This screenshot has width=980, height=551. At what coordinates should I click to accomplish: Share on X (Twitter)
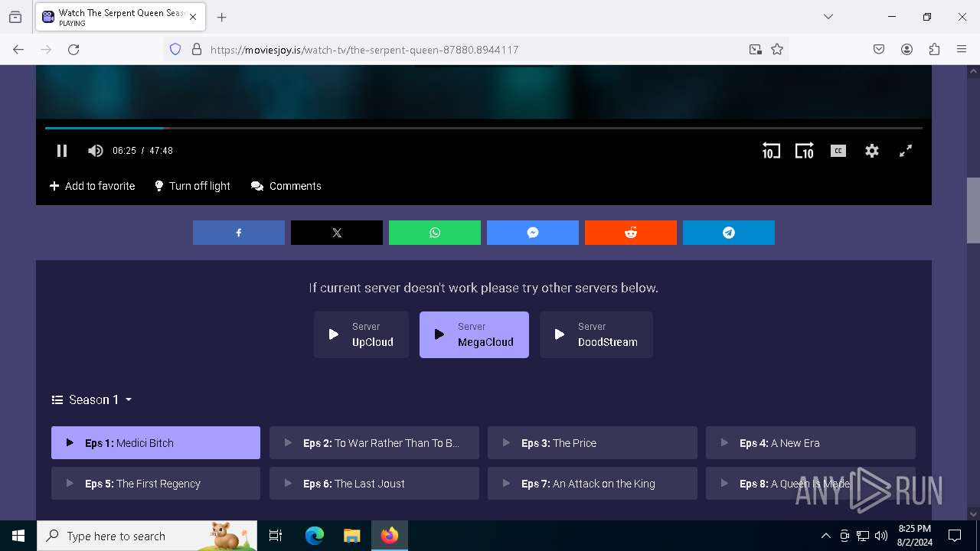point(337,233)
